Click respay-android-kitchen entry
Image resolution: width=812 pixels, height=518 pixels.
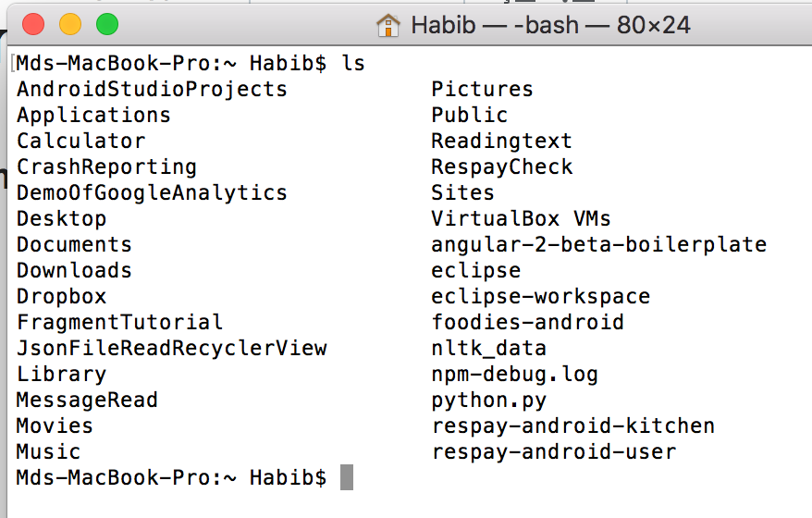pyautogui.click(x=572, y=425)
